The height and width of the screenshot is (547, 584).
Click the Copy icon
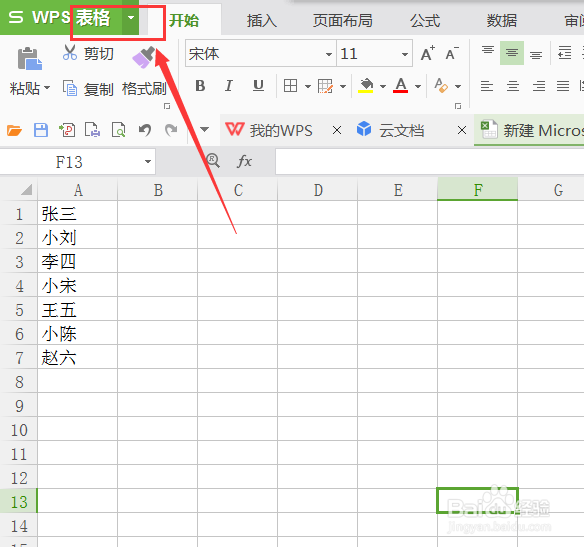70,88
